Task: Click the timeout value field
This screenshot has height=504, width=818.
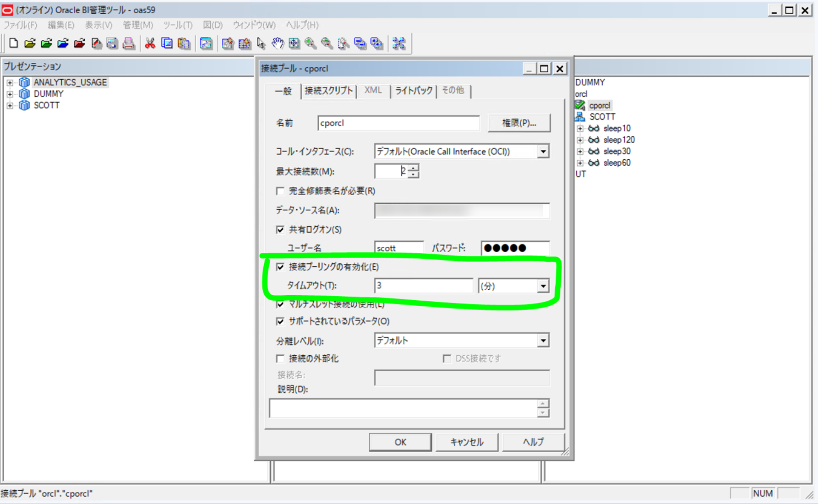Action: (424, 286)
